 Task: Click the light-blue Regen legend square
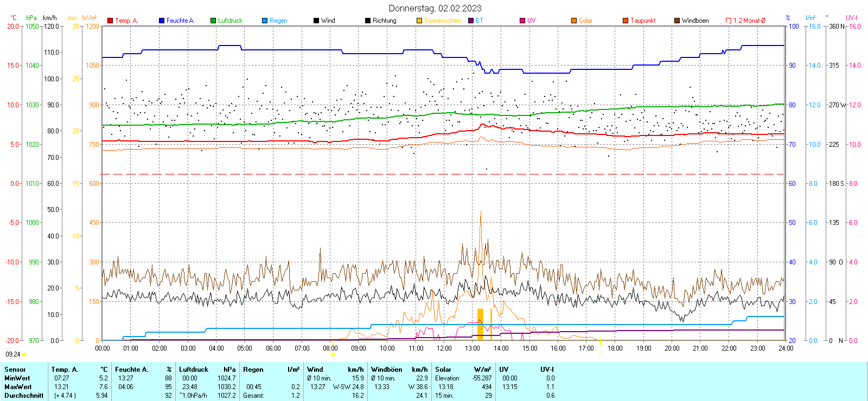[x=265, y=21]
